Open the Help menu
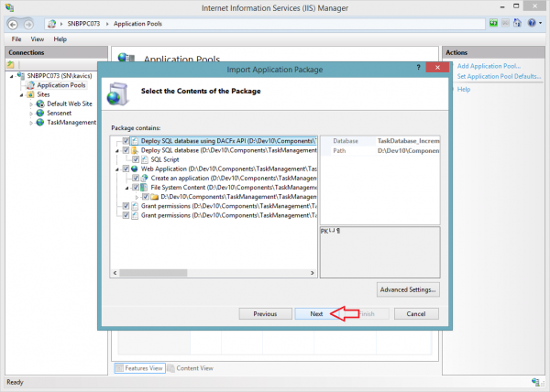 [x=60, y=38]
